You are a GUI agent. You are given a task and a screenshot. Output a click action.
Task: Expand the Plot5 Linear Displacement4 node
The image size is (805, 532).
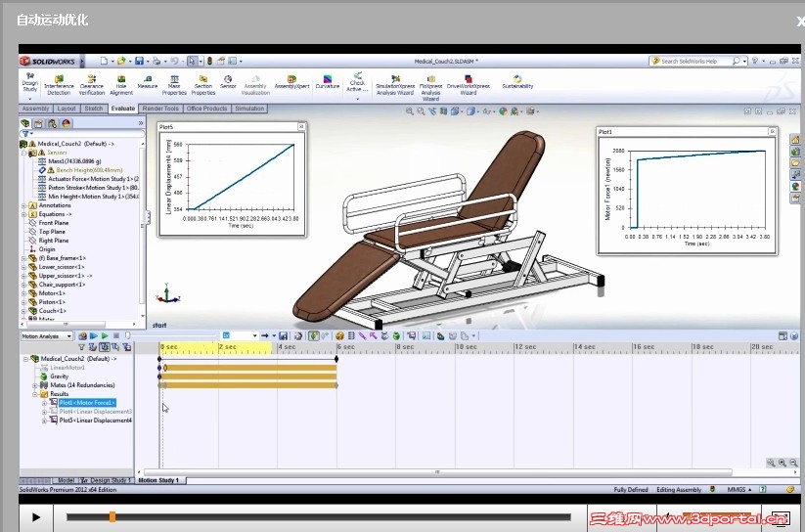click(44, 421)
